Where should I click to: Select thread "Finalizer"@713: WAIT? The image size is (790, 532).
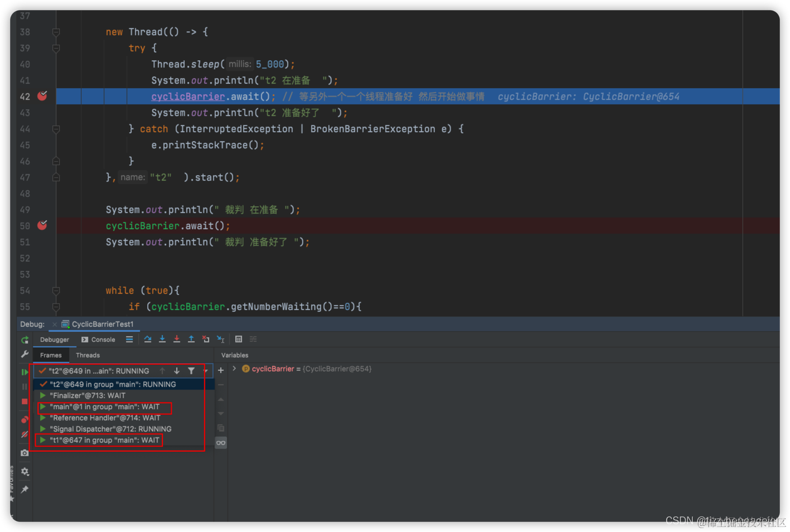[x=124, y=395]
